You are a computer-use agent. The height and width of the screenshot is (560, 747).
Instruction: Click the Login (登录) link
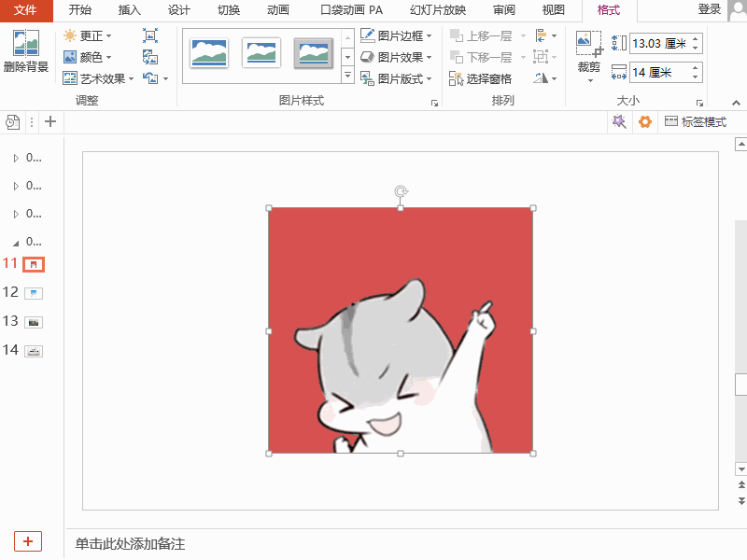[x=710, y=9]
